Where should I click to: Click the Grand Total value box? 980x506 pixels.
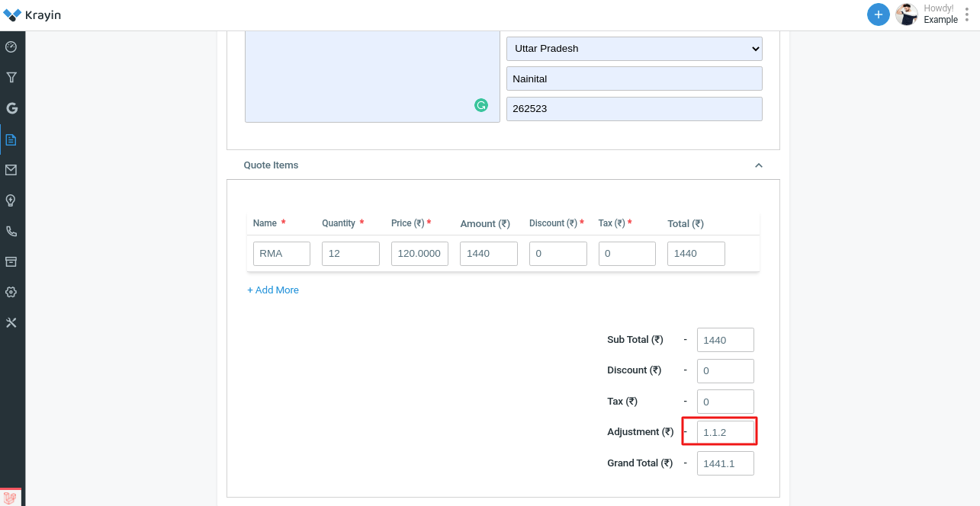tap(725, 463)
